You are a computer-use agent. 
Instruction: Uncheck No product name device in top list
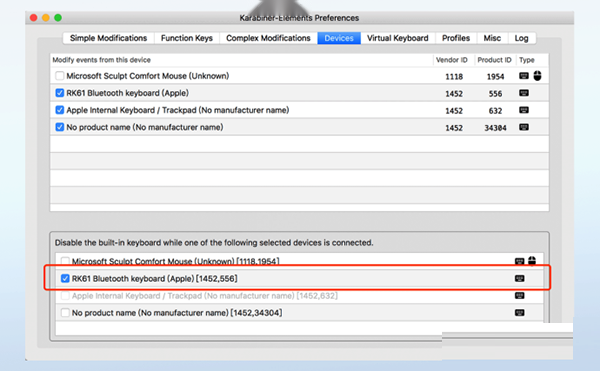point(59,127)
